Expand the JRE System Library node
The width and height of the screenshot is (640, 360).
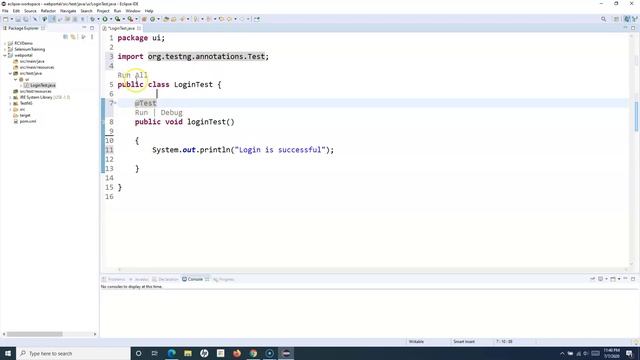(x=10, y=98)
